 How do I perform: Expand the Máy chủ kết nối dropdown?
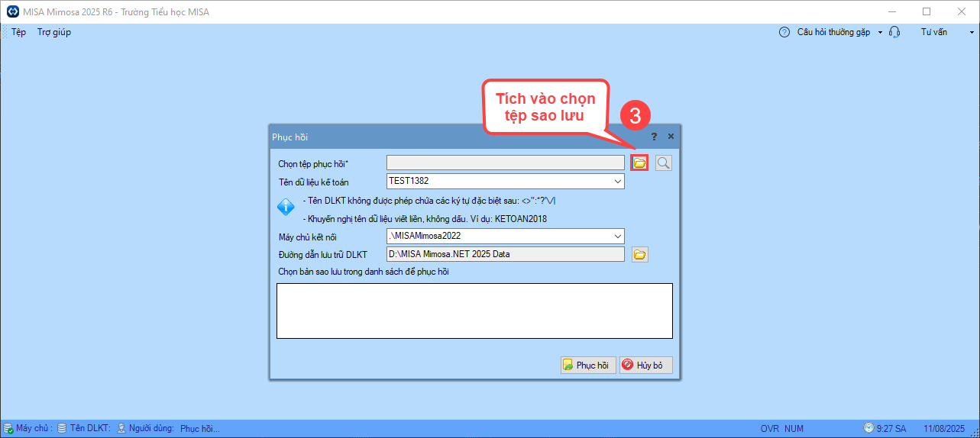[618, 237]
